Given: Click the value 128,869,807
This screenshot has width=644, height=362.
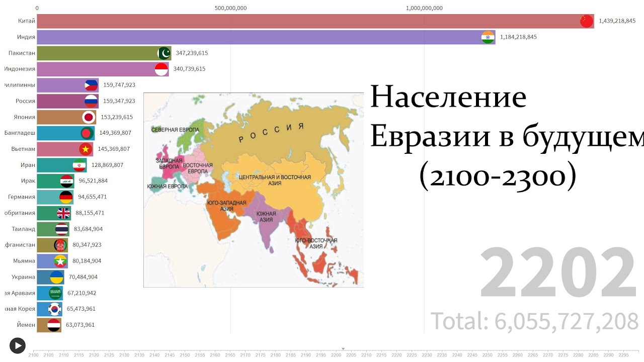Looking at the screenshot, I should pos(107,165).
